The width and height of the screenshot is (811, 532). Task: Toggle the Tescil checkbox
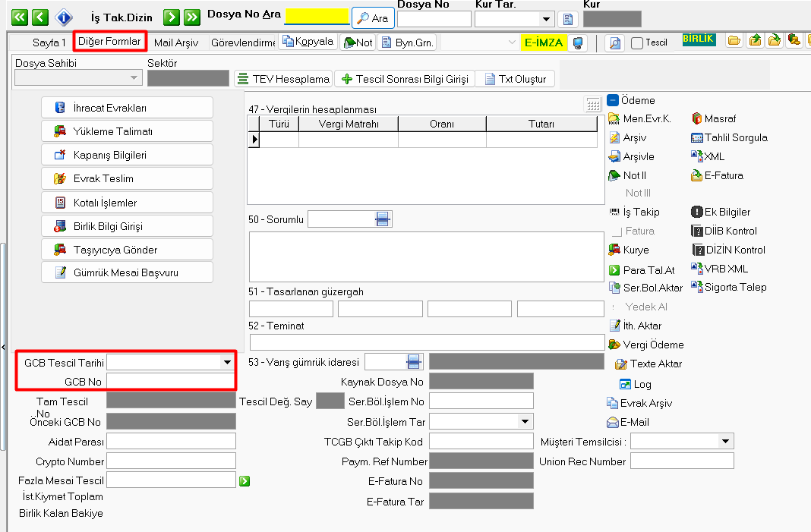[x=637, y=43]
